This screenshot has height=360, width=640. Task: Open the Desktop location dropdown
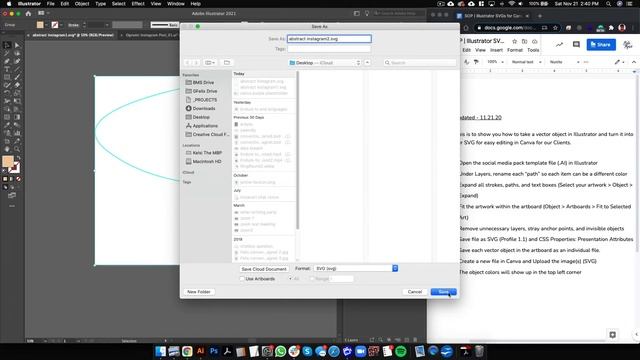pos(324,63)
